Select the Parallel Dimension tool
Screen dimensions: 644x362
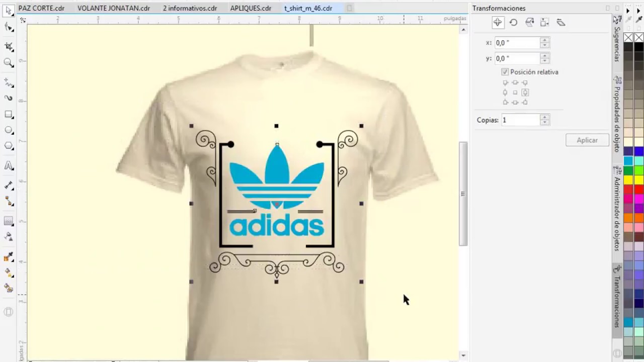point(9,185)
